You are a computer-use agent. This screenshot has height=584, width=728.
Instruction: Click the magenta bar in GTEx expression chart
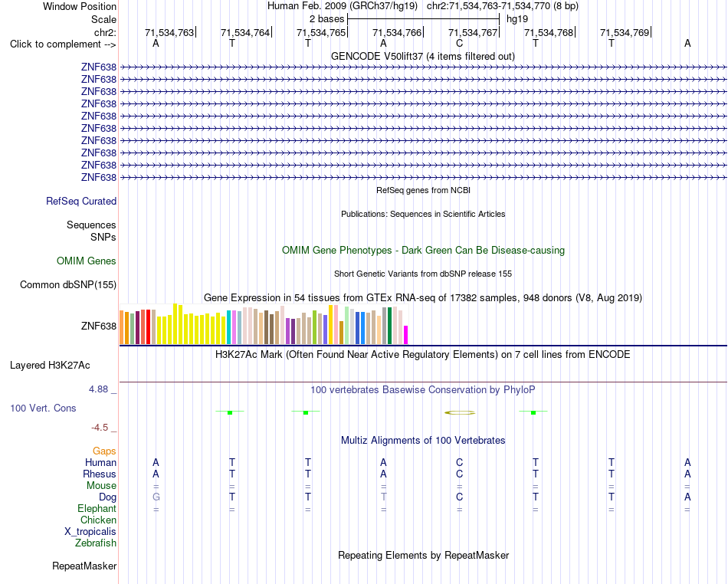pyautogui.click(x=406, y=335)
